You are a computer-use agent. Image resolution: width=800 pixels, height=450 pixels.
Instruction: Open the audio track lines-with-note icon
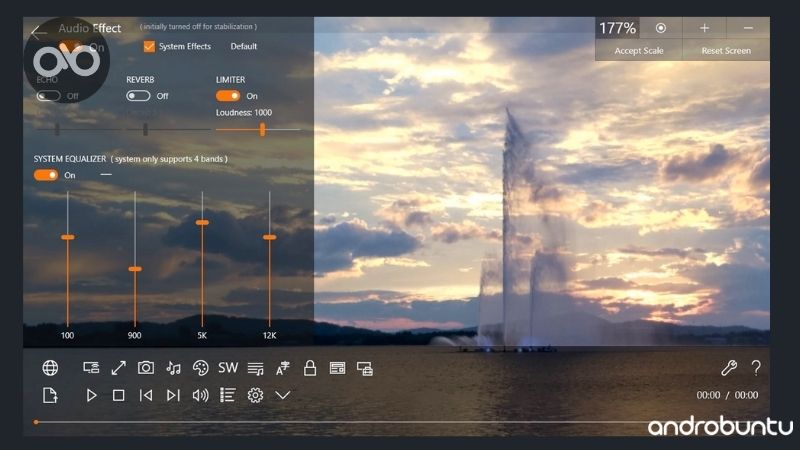point(255,368)
